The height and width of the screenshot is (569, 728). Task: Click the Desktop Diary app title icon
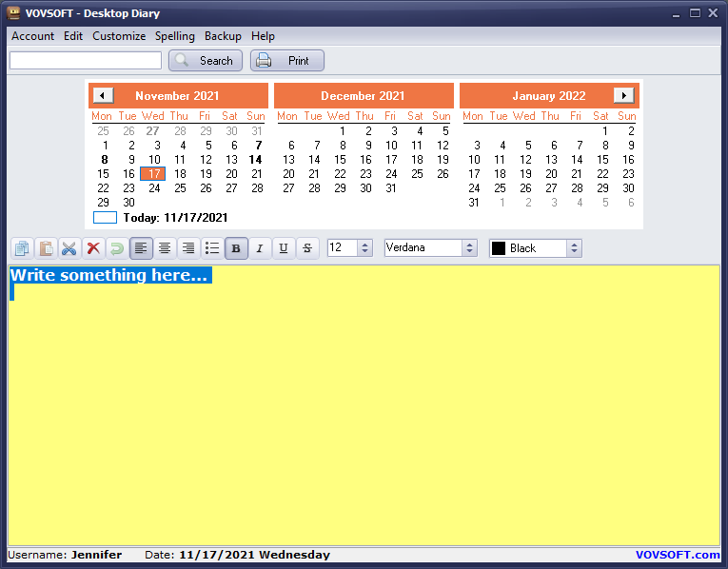pyautogui.click(x=13, y=13)
